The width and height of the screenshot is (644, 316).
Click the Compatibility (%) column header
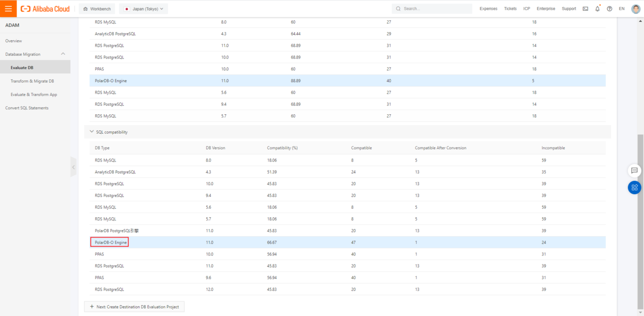pos(282,148)
